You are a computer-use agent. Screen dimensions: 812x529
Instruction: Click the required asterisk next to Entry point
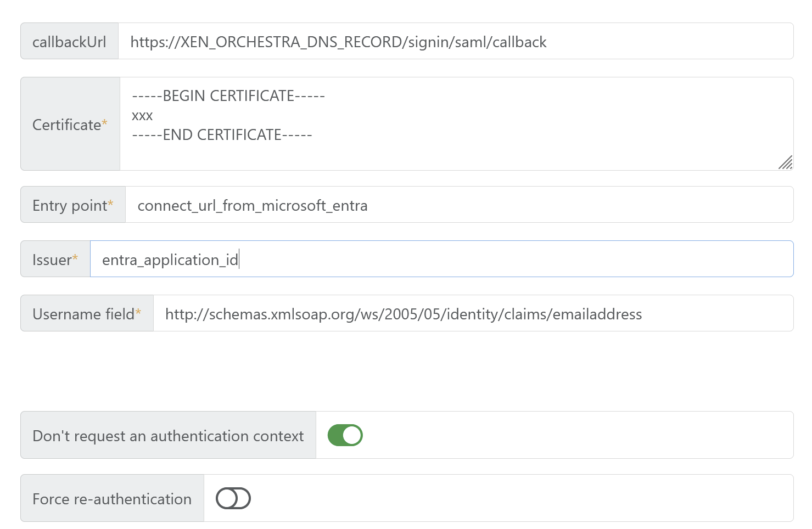click(x=110, y=204)
